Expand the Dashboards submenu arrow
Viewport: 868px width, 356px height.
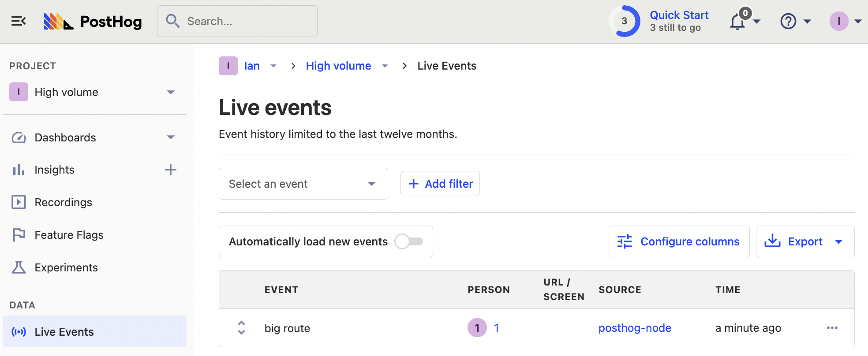pyautogui.click(x=171, y=137)
